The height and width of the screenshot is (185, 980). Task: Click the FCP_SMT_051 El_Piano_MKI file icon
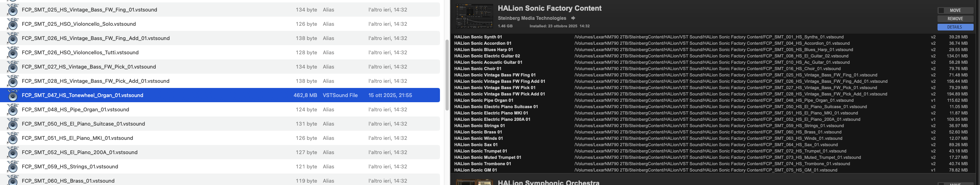(x=13, y=138)
